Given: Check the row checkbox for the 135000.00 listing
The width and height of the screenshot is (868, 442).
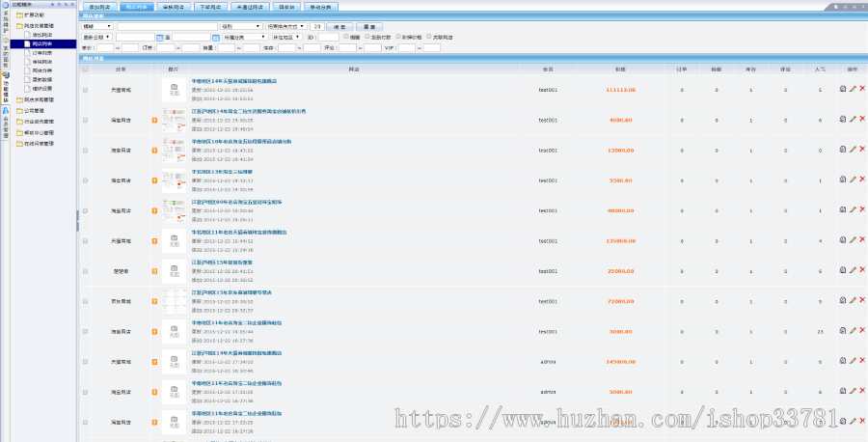Looking at the screenshot, I should [85, 241].
